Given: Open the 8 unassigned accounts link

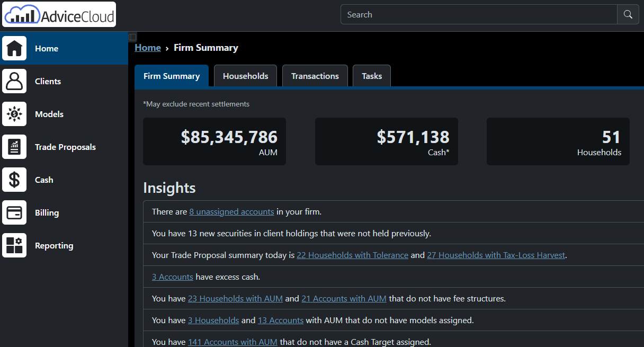Looking at the screenshot, I should tap(231, 211).
